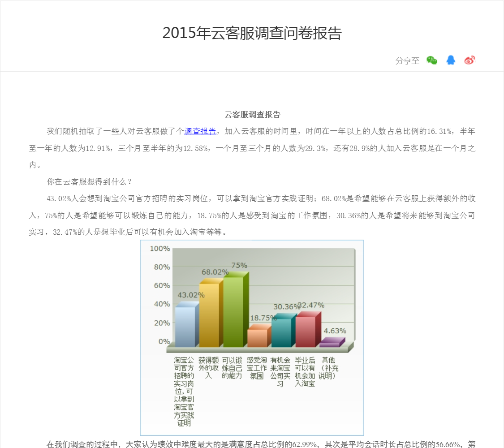The width and height of the screenshot is (504, 448).
Task: Click the 80% y-axis label
Action: [162, 267]
